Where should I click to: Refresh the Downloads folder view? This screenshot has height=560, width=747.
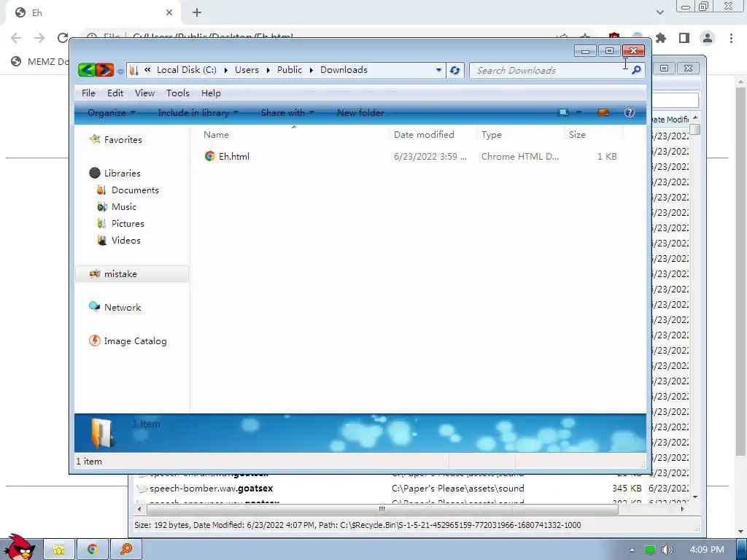[x=455, y=71]
